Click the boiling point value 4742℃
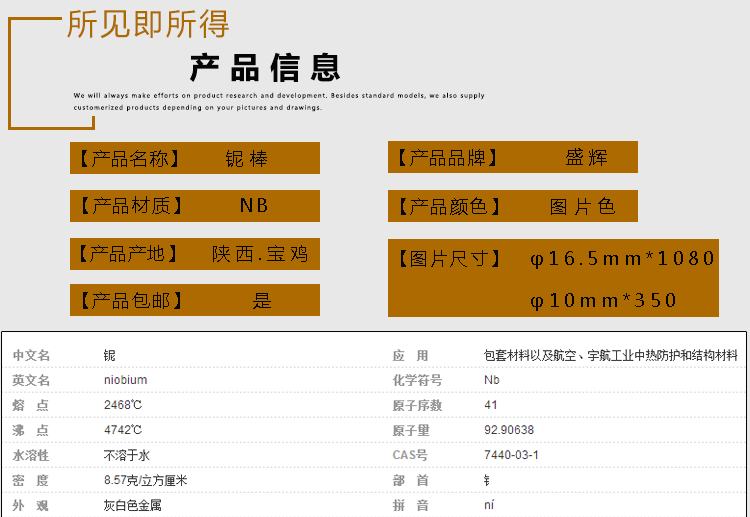The width and height of the screenshot is (750, 517). (123, 430)
